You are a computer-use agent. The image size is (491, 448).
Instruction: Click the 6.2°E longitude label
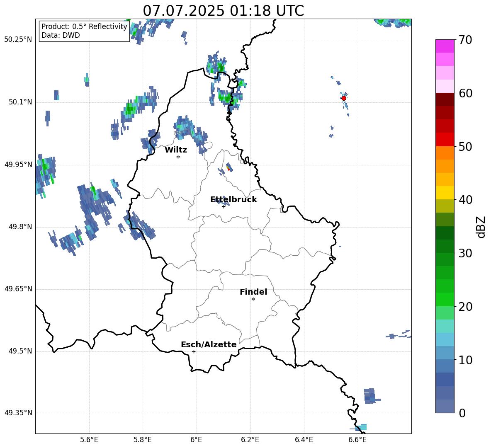tap(250, 440)
